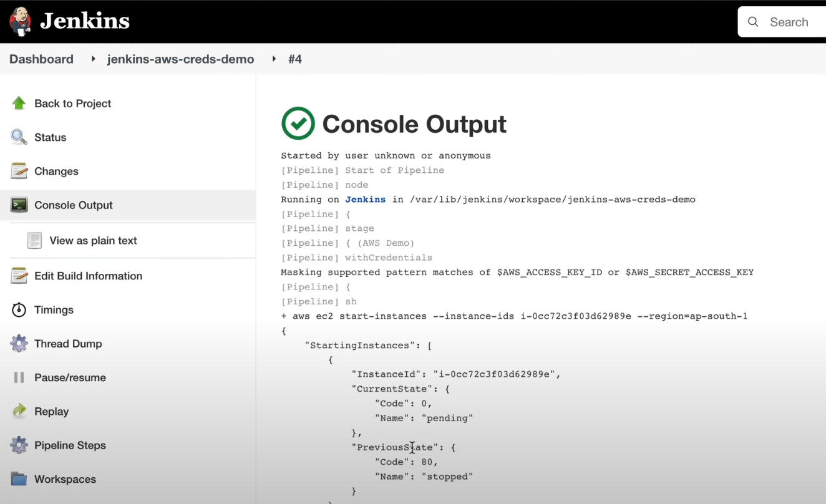Click the '"Code": 80,' line
This screenshot has width=826, height=504.
point(407,462)
